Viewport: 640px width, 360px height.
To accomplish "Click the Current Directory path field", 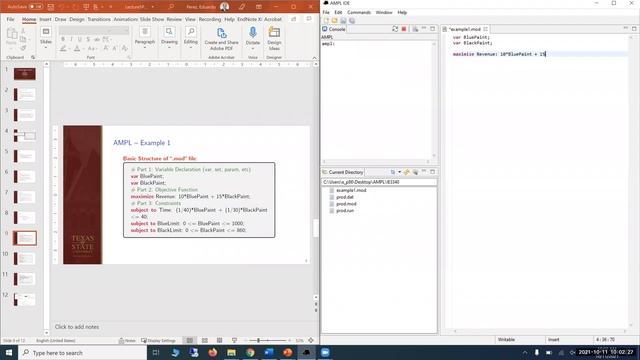I will tap(379, 182).
